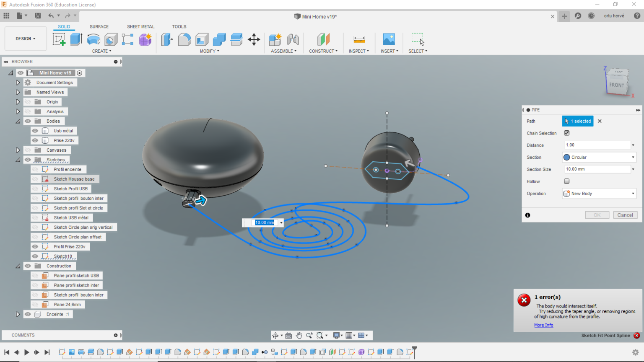The height and width of the screenshot is (362, 644).
Task: Click the Front face of view cube
Action: coord(616,85)
